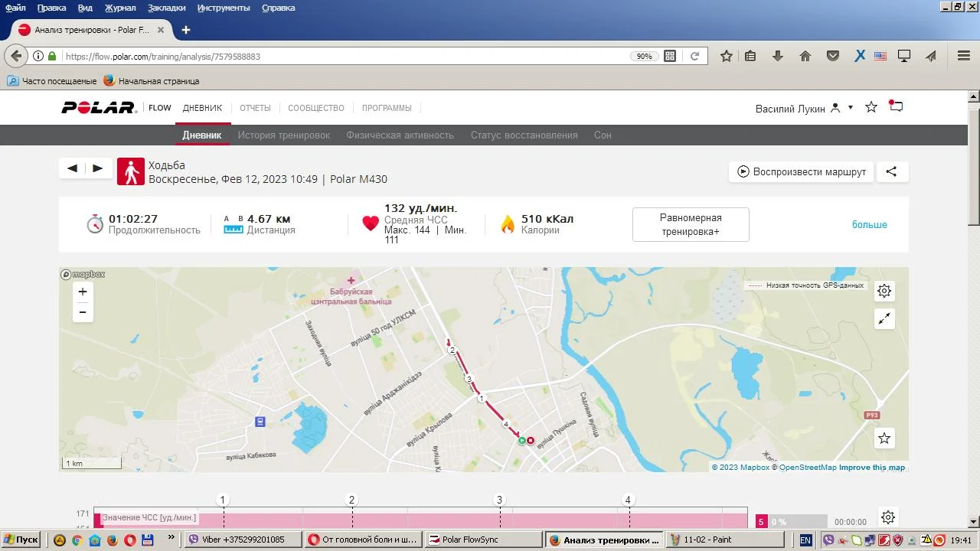Screen dimensions: 980x551
Task: Click the star favorite icon on map
Action: coord(884,439)
